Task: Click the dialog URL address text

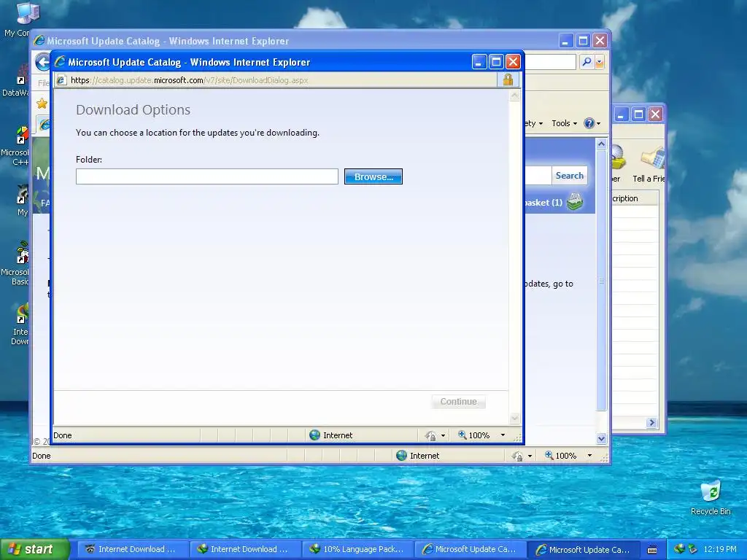Action: pos(189,80)
